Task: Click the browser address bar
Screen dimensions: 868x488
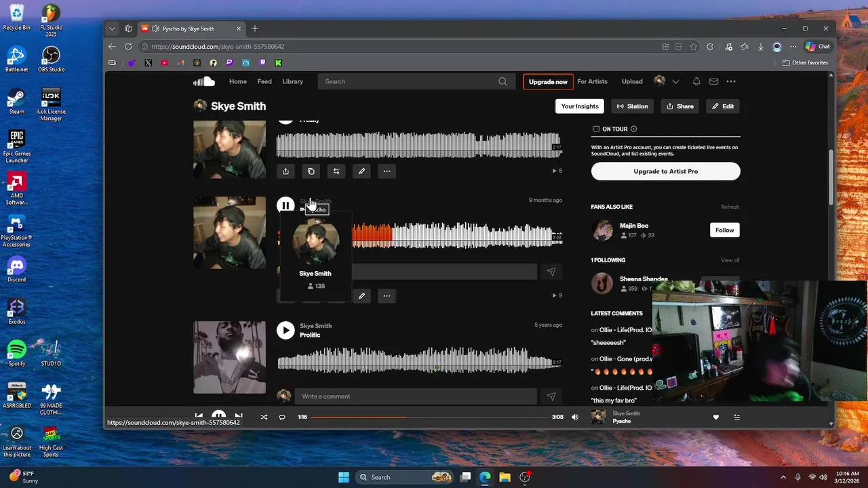Action: tap(400, 47)
